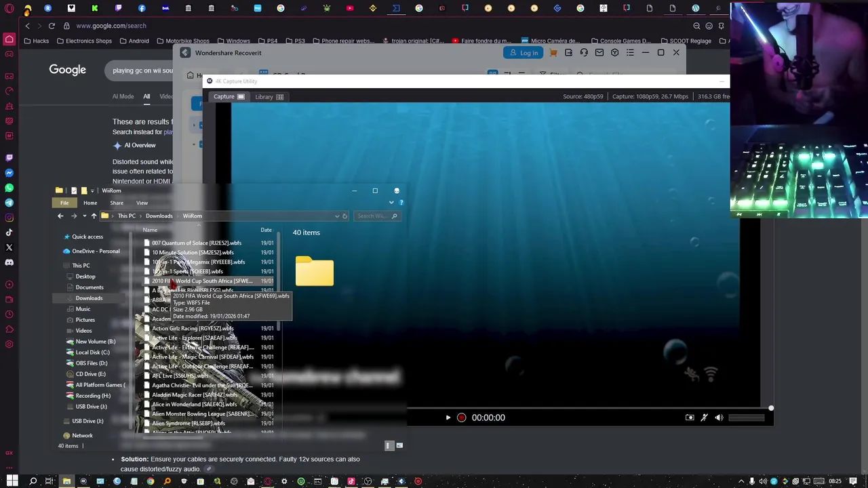This screenshot has width=868, height=488.
Task: Open the Recoverit list menu icon
Action: click(630, 53)
